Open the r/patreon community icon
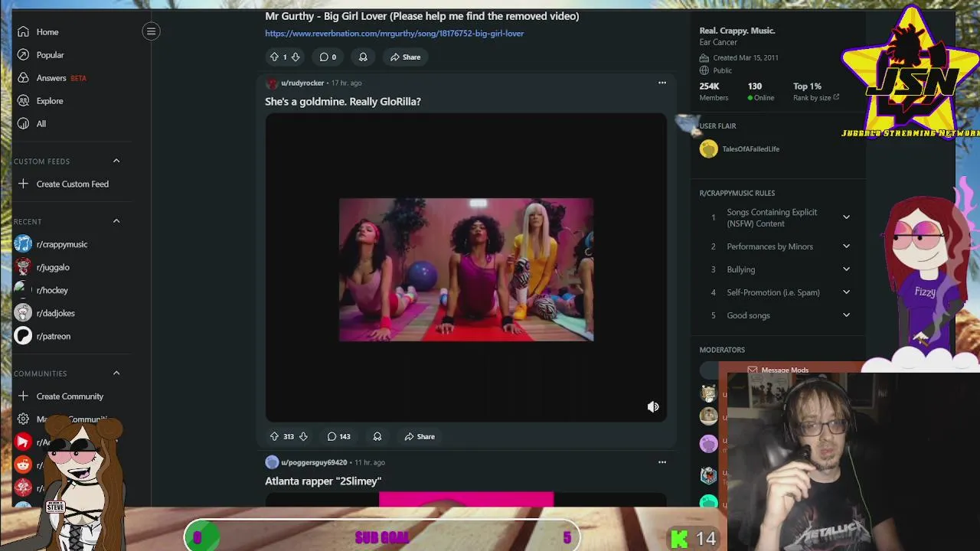The width and height of the screenshot is (980, 551). [23, 336]
